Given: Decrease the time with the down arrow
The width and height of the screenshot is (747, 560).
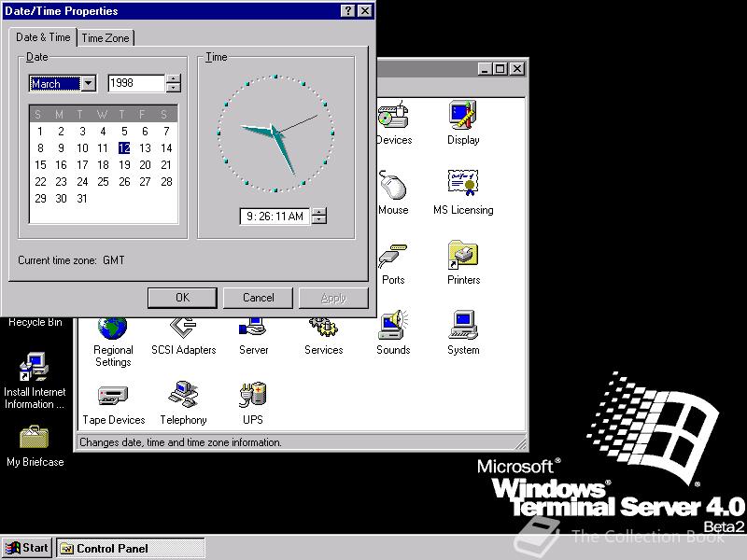Looking at the screenshot, I should pyautogui.click(x=319, y=220).
